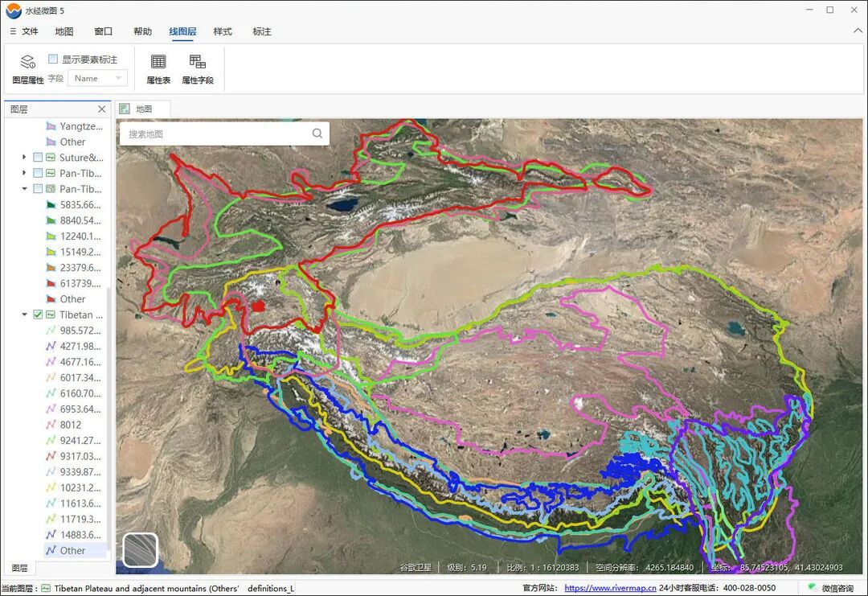Click the 5835.66 dark green polygon icon

point(51,205)
